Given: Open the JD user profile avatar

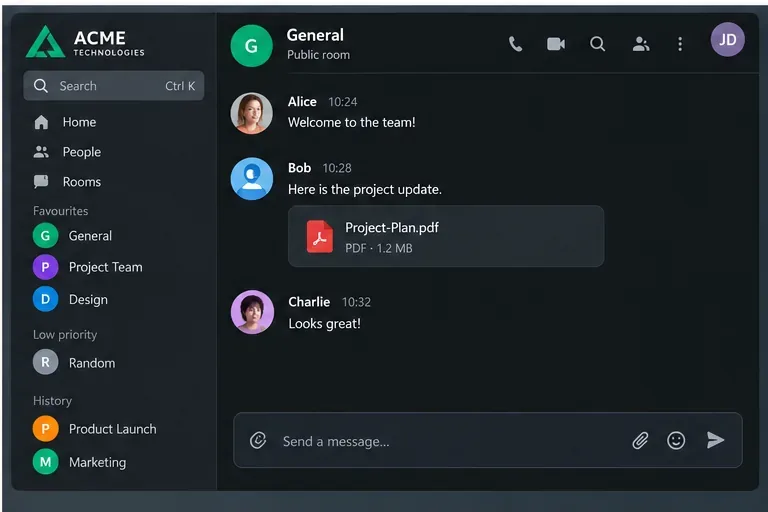Looking at the screenshot, I should [x=727, y=40].
